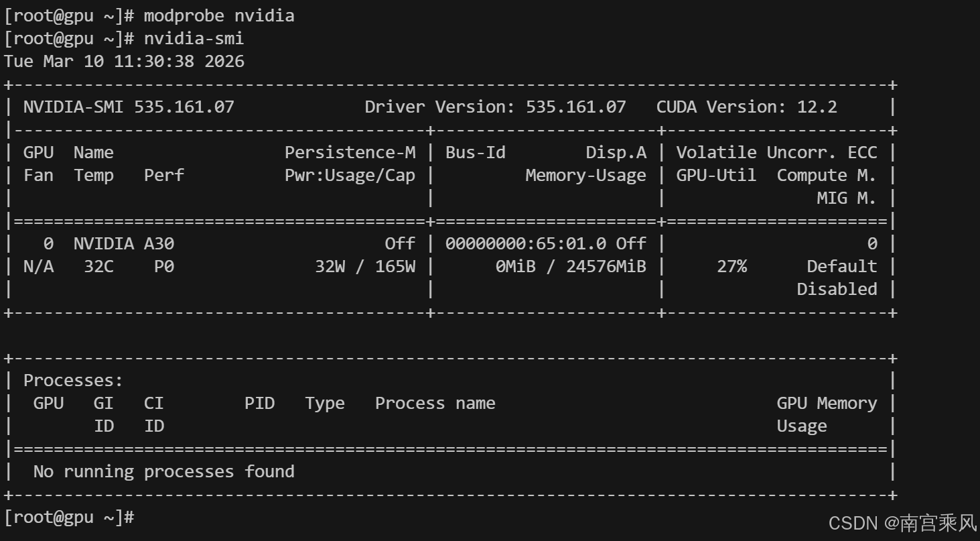Click the 'Bus-Id' column header
The width and height of the screenshot is (980, 541).
[x=475, y=152]
